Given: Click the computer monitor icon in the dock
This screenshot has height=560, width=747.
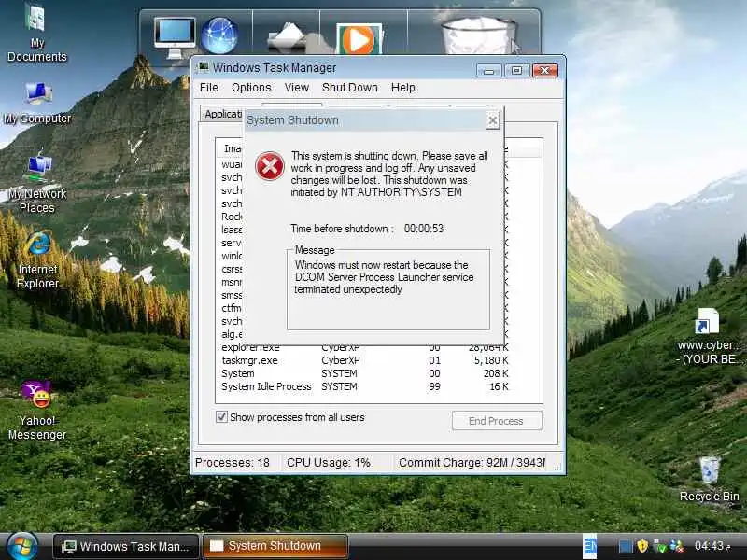Looking at the screenshot, I should tap(175, 37).
